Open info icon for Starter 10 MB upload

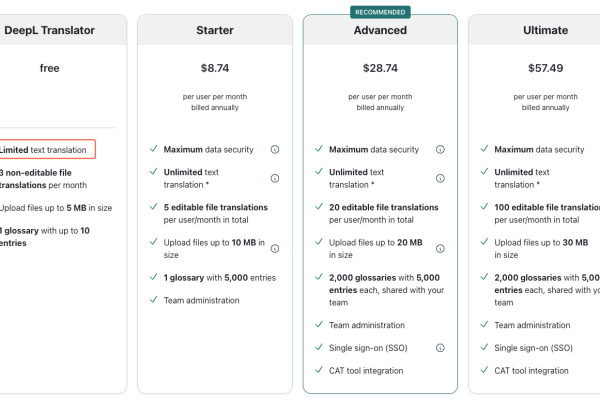(x=275, y=249)
